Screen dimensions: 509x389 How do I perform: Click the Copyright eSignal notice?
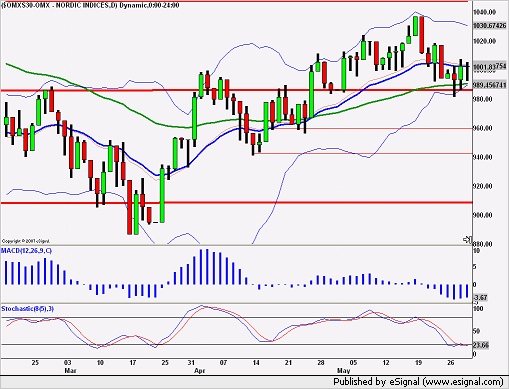click(26, 241)
